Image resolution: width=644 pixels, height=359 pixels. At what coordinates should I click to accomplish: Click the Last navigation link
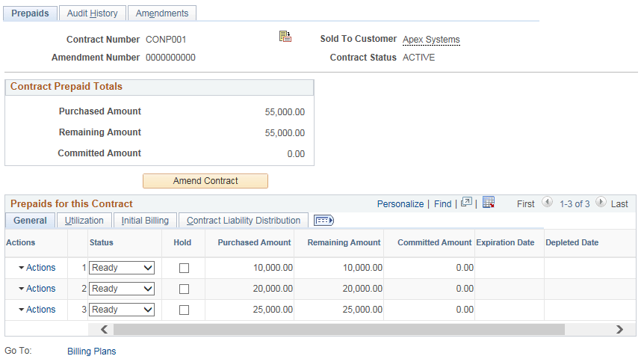[x=619, y=204]
